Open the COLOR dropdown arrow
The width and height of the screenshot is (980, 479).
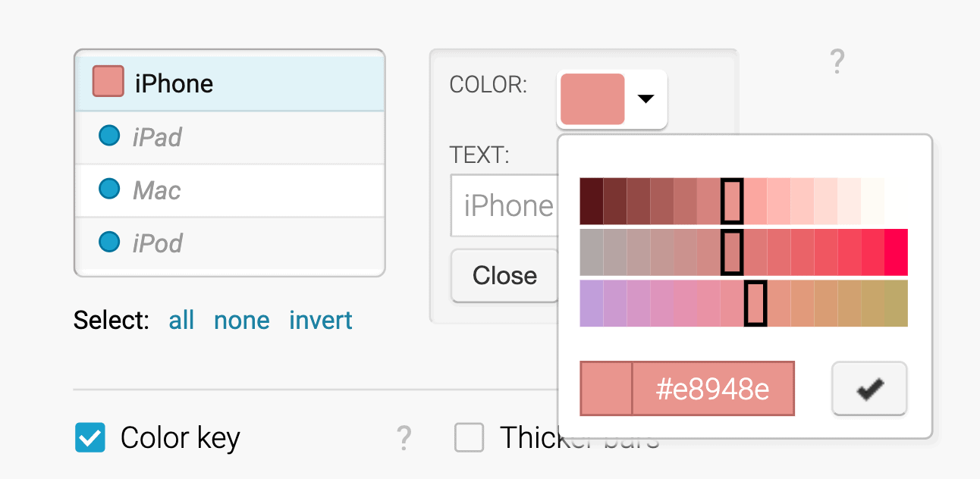[x=645, y=99]
